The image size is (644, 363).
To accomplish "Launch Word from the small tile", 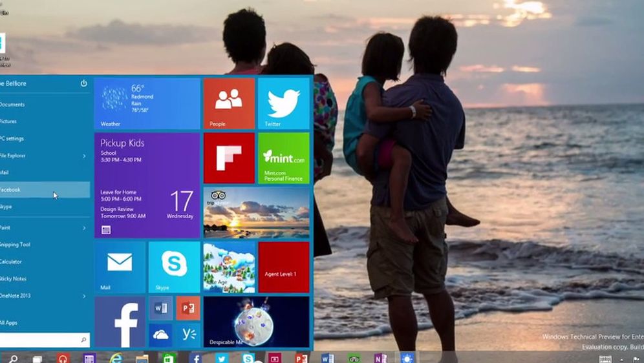I will tap(160, 308).
